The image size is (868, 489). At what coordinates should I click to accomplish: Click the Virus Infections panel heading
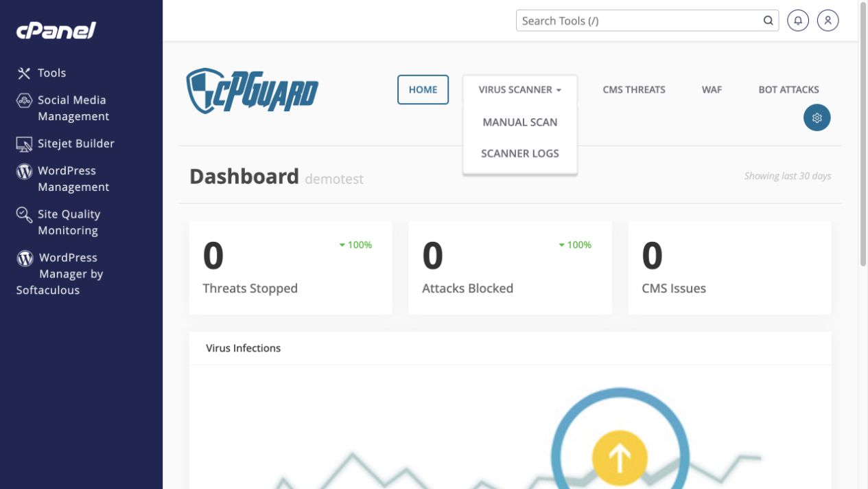pyautogui.click(x=243, y=348)
